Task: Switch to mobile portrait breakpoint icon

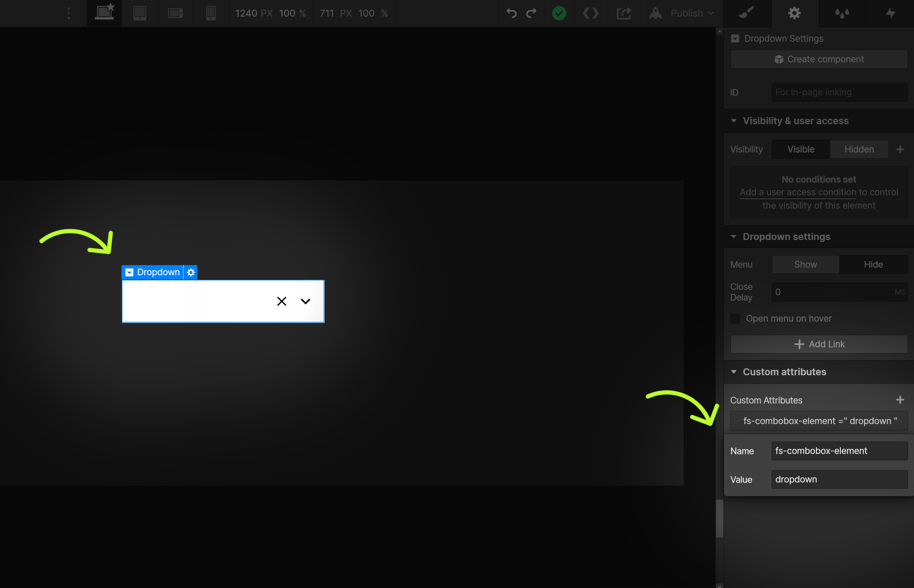Action: click(x=211, y=13)
